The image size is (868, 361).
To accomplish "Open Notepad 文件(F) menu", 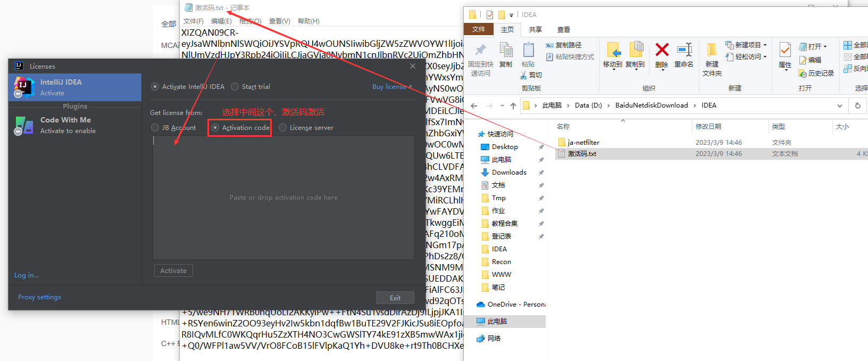I will (x=194, y=21).
